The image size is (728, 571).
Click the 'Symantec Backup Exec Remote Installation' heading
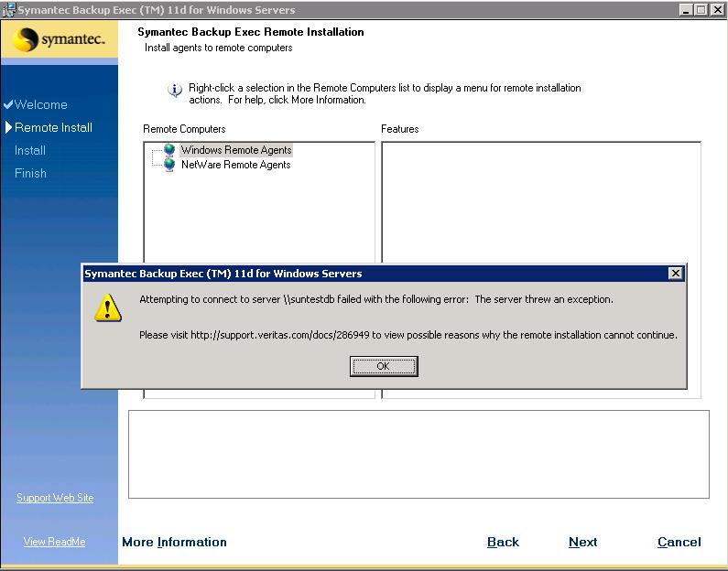(x=251, y=32)
